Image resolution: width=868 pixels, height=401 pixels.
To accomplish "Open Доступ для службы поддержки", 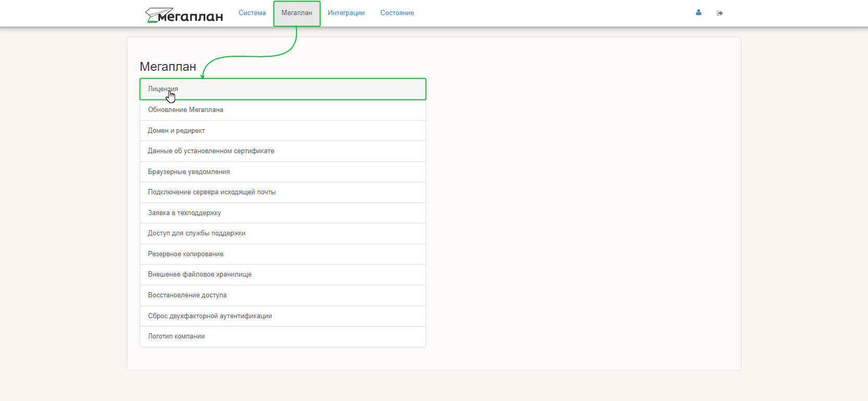I will pos(283,233).
